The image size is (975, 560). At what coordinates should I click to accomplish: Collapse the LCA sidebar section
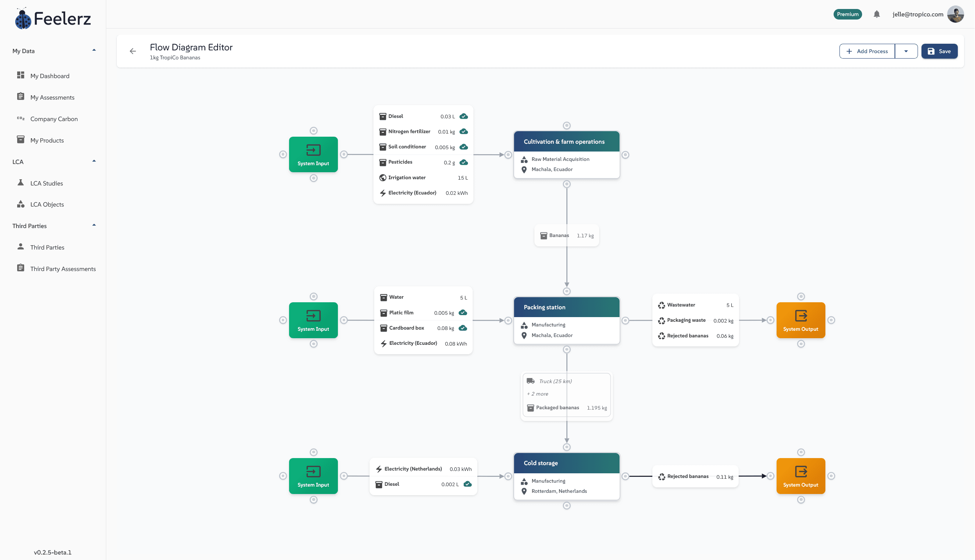94,161
